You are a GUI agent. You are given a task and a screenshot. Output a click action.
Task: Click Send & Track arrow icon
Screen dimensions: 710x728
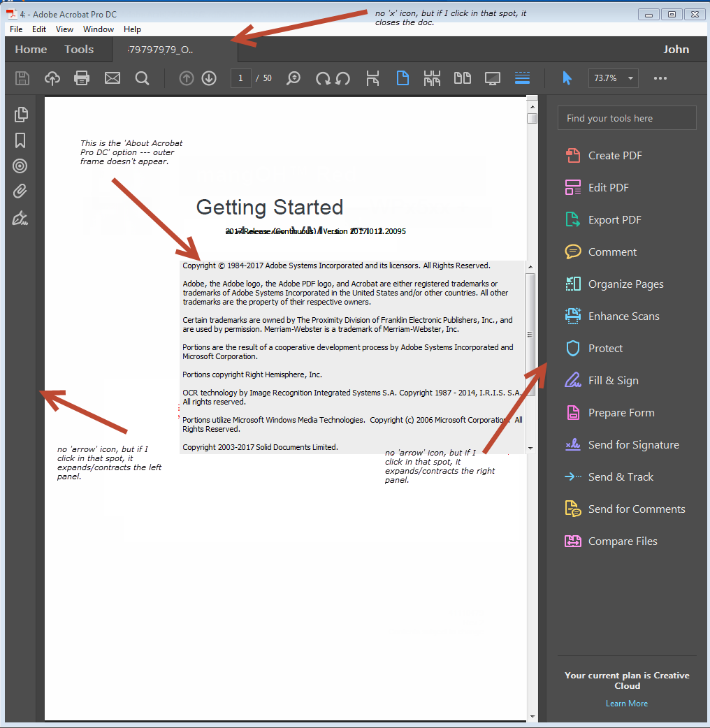(x=573, y=476)
